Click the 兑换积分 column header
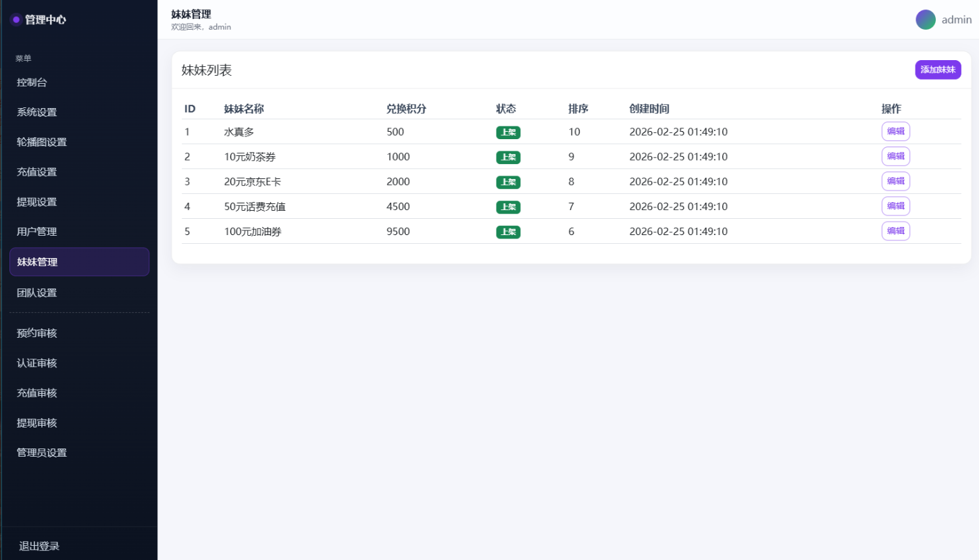The width and height of the screenshot is (979, 560). [x=407, y=109]
